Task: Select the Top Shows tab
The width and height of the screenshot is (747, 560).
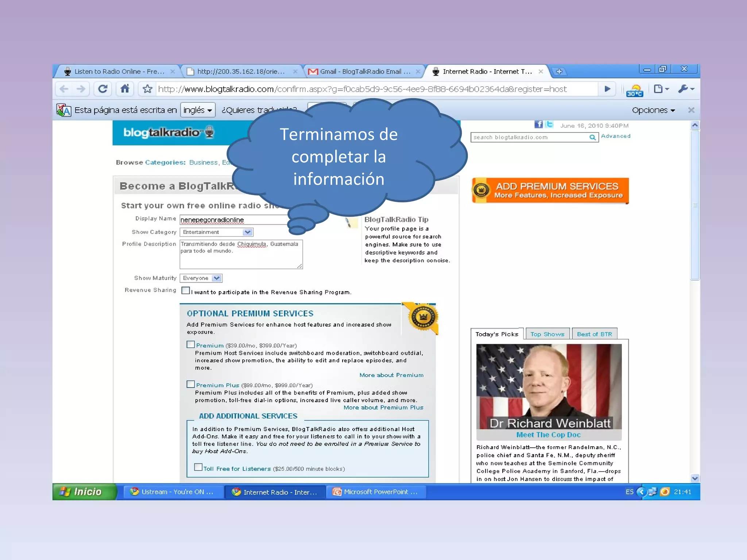Action: point(547,334)
